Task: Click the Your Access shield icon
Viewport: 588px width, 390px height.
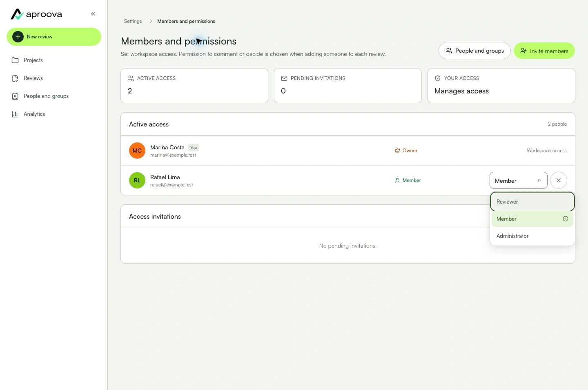Action: [438, 78]
